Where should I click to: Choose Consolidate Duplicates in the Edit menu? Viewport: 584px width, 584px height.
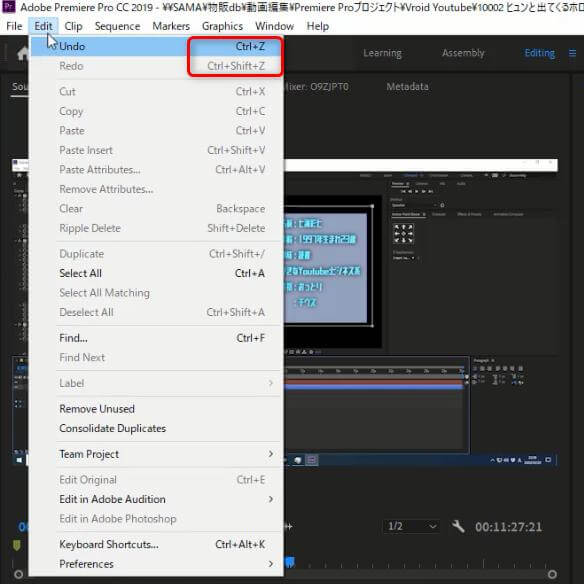tap(156, 428)
